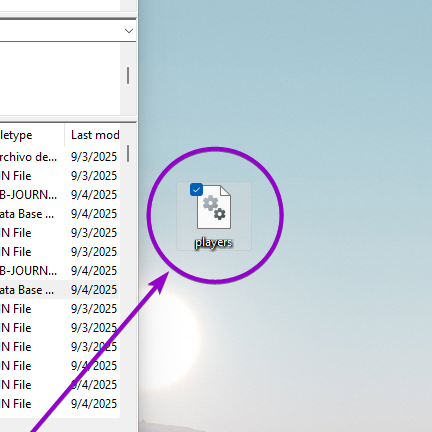Click the date in the 'rchivo de...' row

(94, 157)
